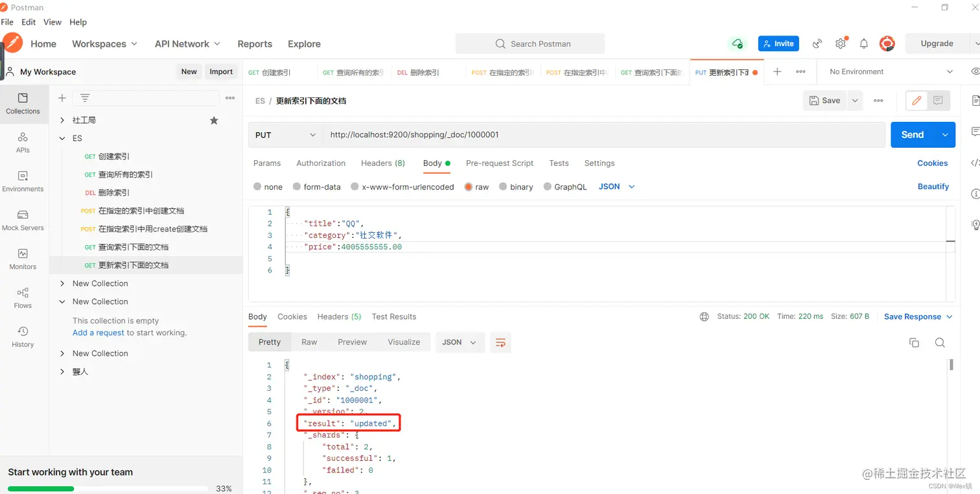Click the request URL input field
The width and height of the screenshot is (980, 494).
click(x=604, y=135)
